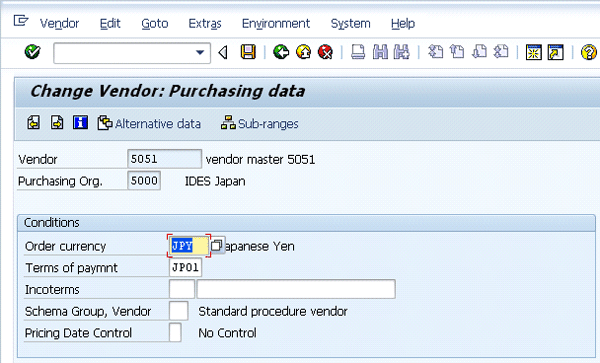This screenshot has width=600, height=363.
Task: Click the 'Order currency' label
Action: 65,246
